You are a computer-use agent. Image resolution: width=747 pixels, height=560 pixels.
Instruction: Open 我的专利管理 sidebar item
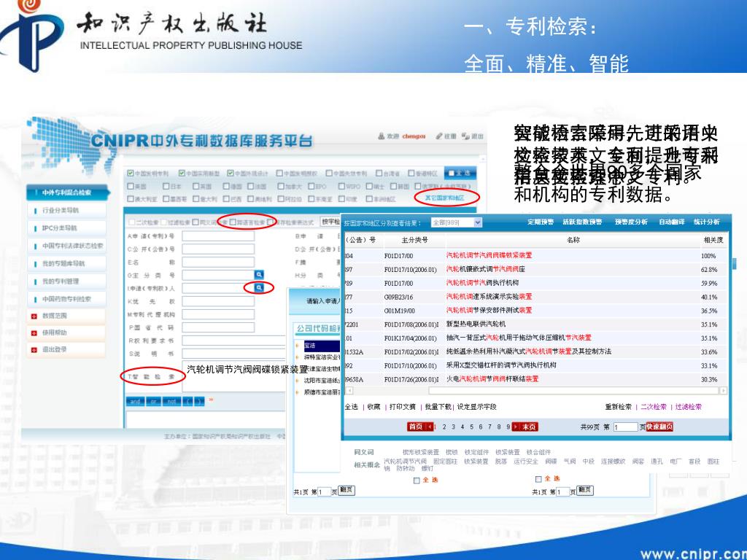click(66, 281)
